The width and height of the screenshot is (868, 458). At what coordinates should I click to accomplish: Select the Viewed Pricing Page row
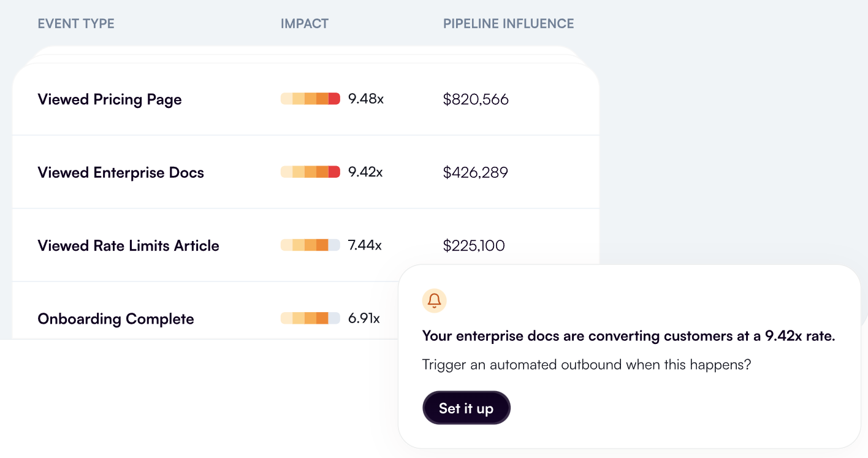[x=305, y=99]
